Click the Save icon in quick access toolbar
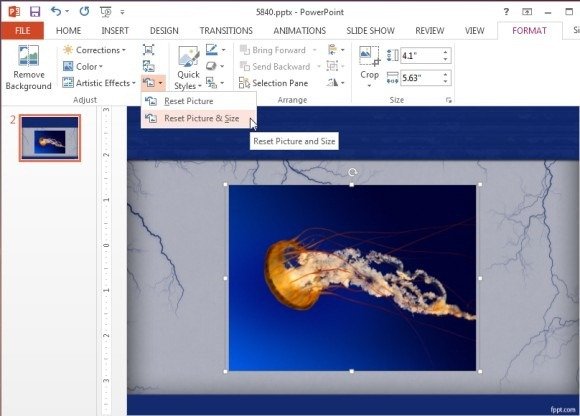Screen dimensions: 580x416 pos(35,12)
